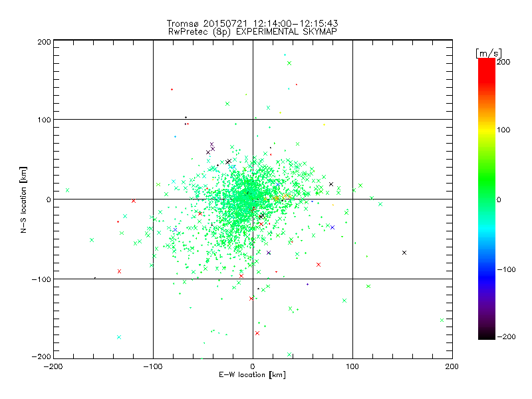Image resolution: width=532 pixels, height=399 pixels.
Task: Click the cyan X marker in the bottom-left quadrant
Action: [119, 337]
